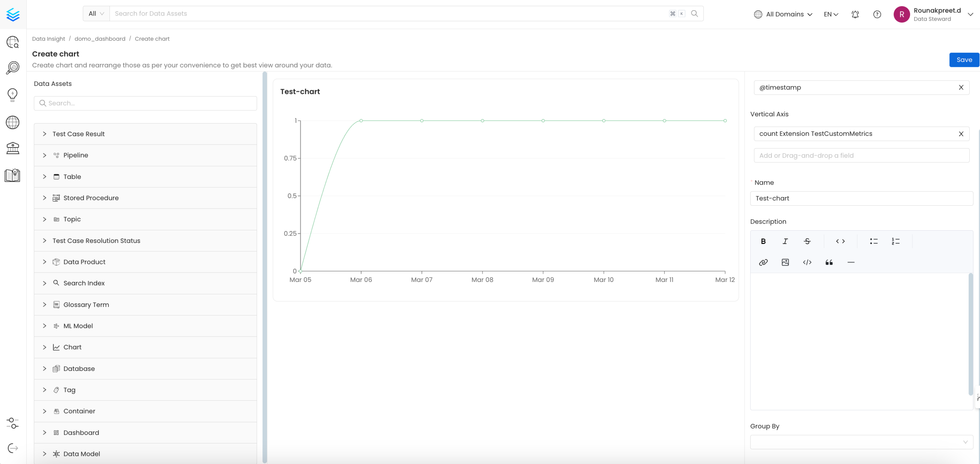Click the Data Assets search field
The width and height of the screenshot is (980, 464).
145,103
